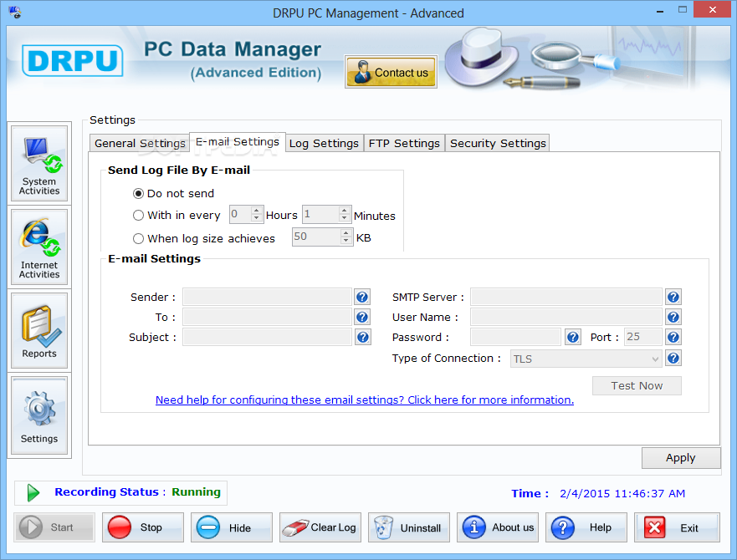Click help icon next to Sender field
Screen dimensions: 737x560
(362, 297)
